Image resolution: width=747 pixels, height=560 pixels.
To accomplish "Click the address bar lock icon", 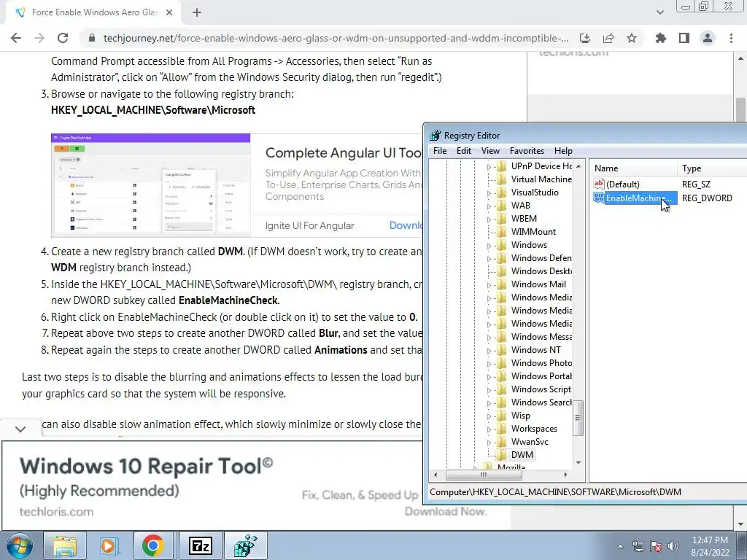I will pyautogui.click(x=92, y=38).
